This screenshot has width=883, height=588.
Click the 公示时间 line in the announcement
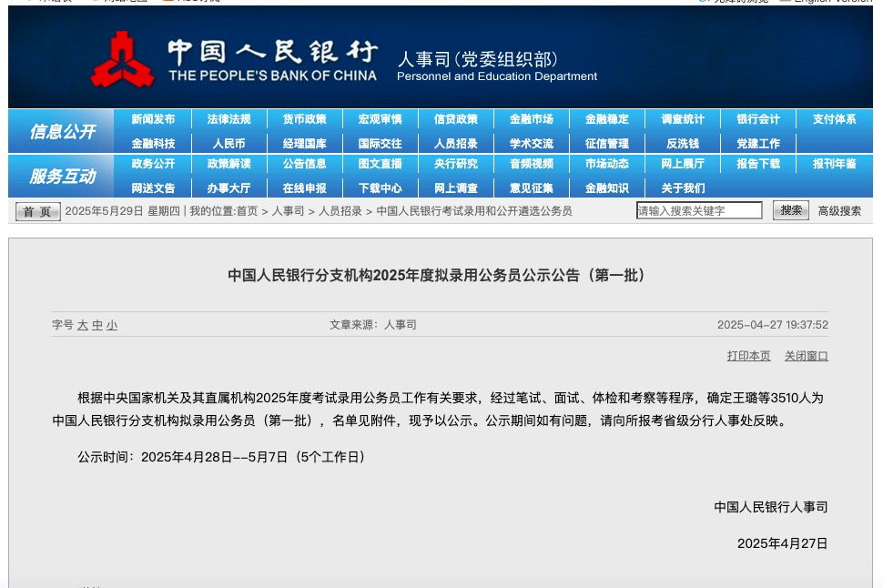[x=221, y=457]
